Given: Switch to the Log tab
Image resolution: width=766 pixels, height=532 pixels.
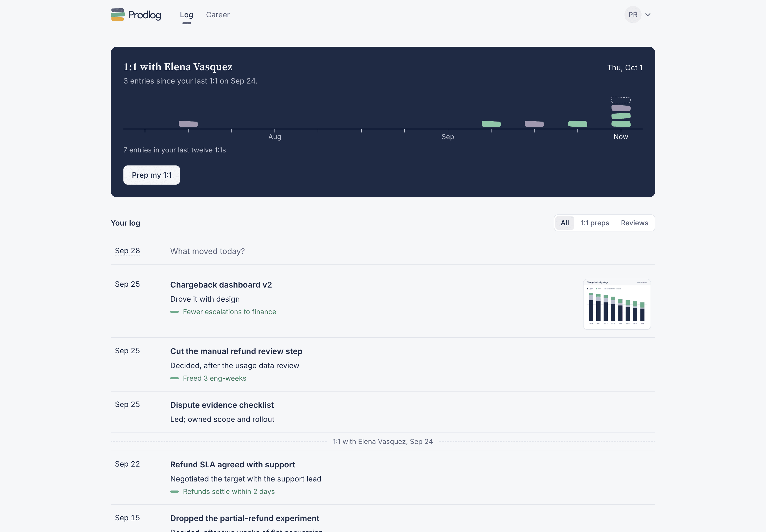Looking at the screenshot, I should [x=186, y=15].
